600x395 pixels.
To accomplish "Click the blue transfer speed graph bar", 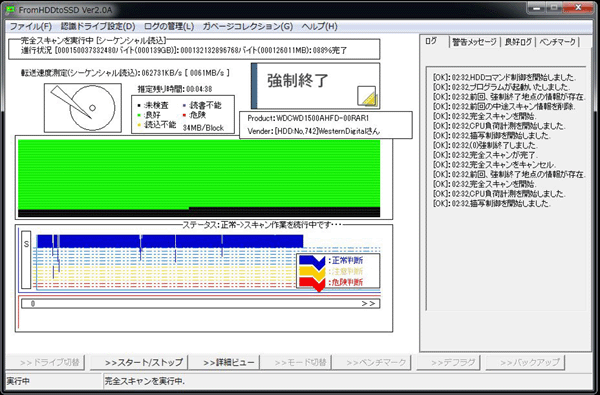I will tap(170, 241).
